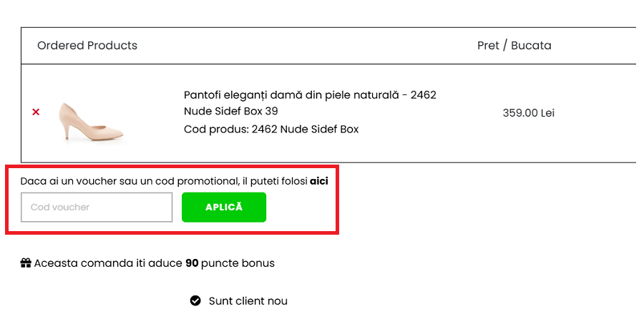Click the "Aceasta comanda iti aduce" text
Image resolution: width=644 pixels, height=322 pixels.
click(107, 263)
